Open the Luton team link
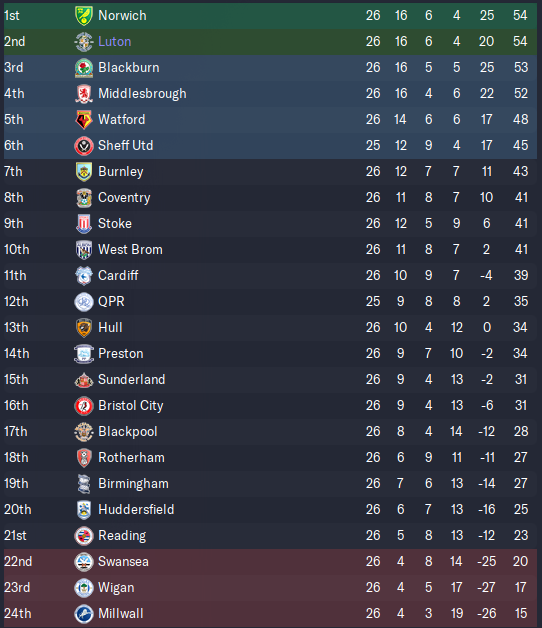542x628 pixels. [x=115, y=42]
